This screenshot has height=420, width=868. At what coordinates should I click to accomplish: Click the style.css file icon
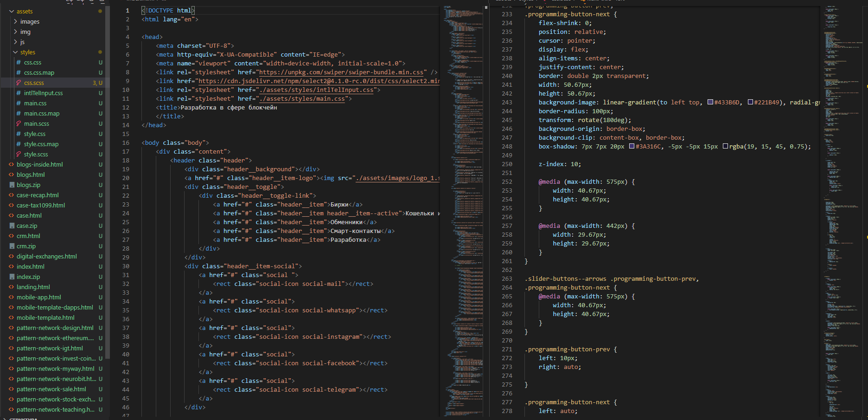click(19, 134)
